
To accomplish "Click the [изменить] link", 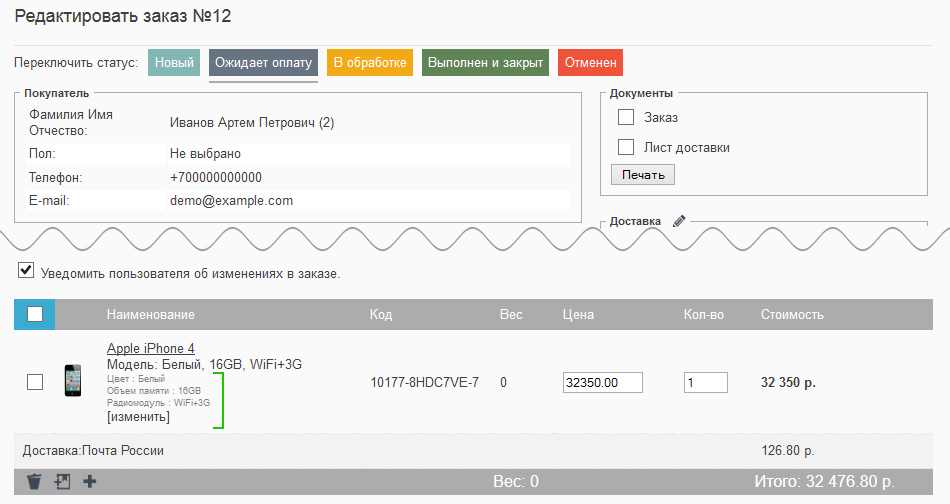I will [x=138, y=417].
